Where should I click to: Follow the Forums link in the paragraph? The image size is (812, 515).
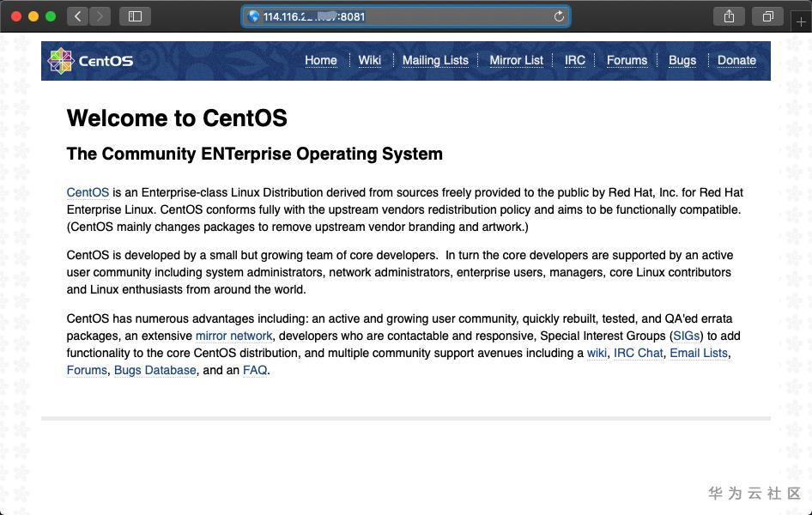pos(87,370)
